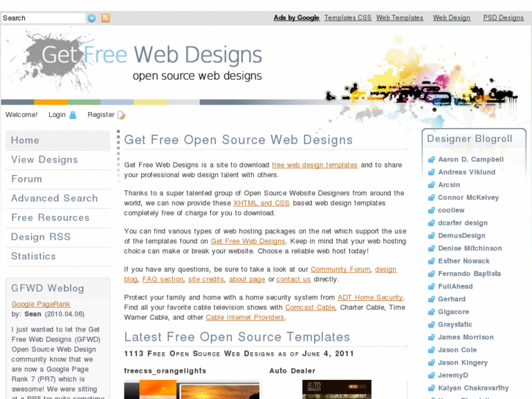Open the Google PageRank weblog post
The image size is (532, 399).
point(41,305)
